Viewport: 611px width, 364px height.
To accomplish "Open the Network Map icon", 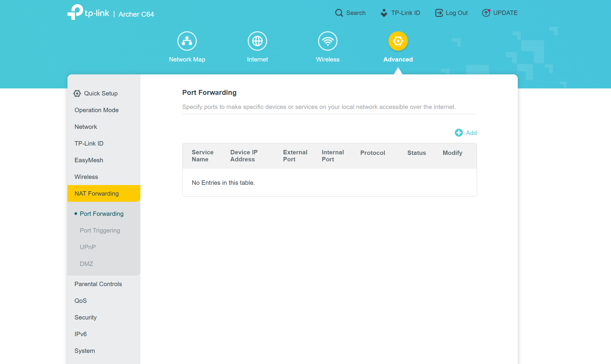I will click(x=187, y=41).
